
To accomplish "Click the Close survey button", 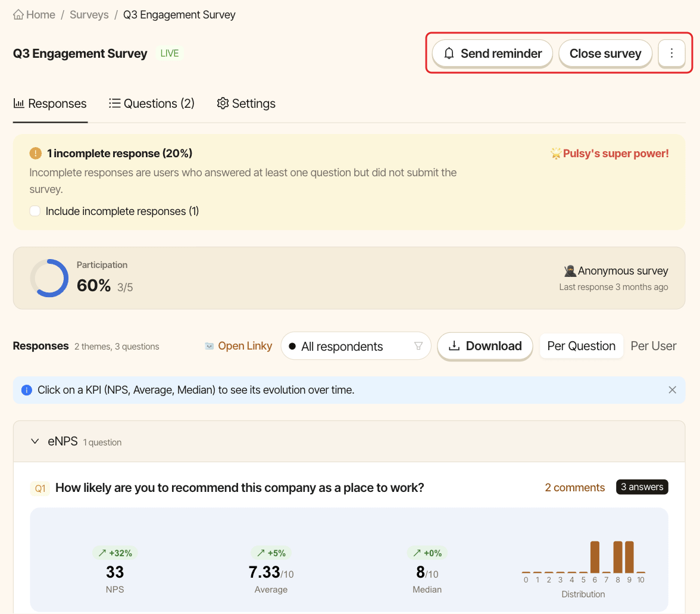I will click(605, 54).
